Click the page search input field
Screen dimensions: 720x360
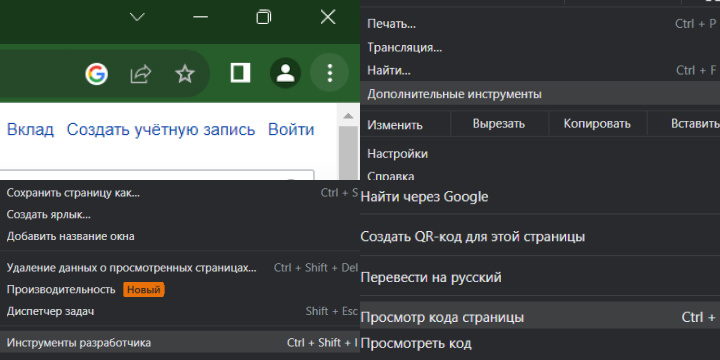[157, 175]
